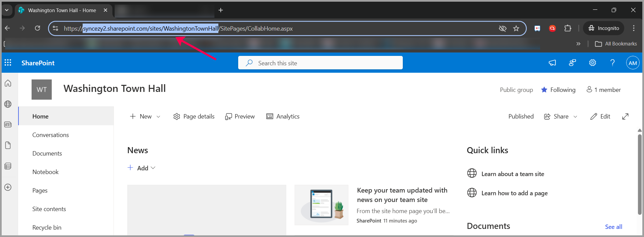This screenshot has width=644, height=237.
Task: Open Chrome three-dot menu
Action: [x=634, y=28]
